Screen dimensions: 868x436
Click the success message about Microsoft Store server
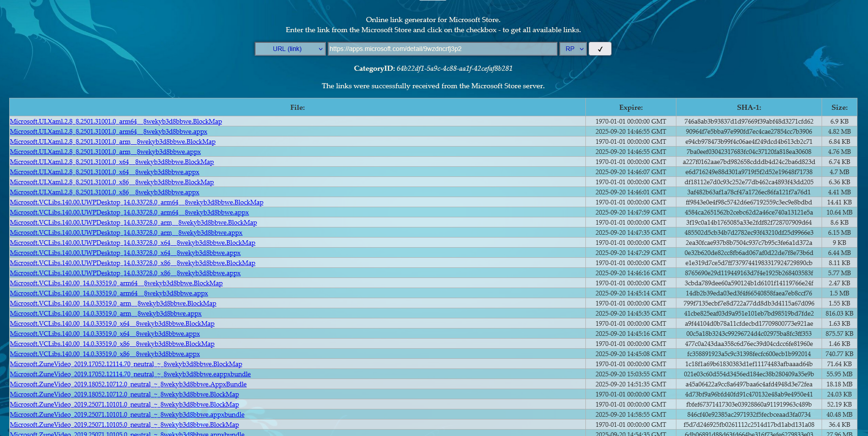[x=433, y=86]
